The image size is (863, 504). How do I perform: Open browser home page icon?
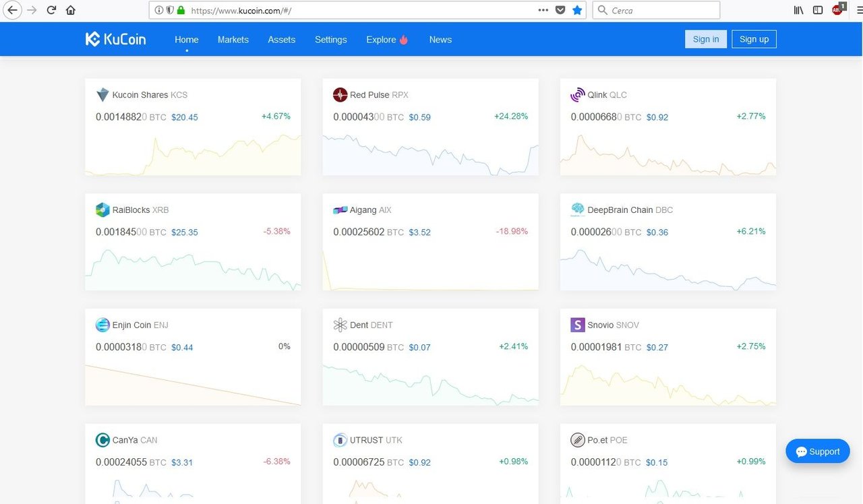pyautogui.click(x=71, y=10)
